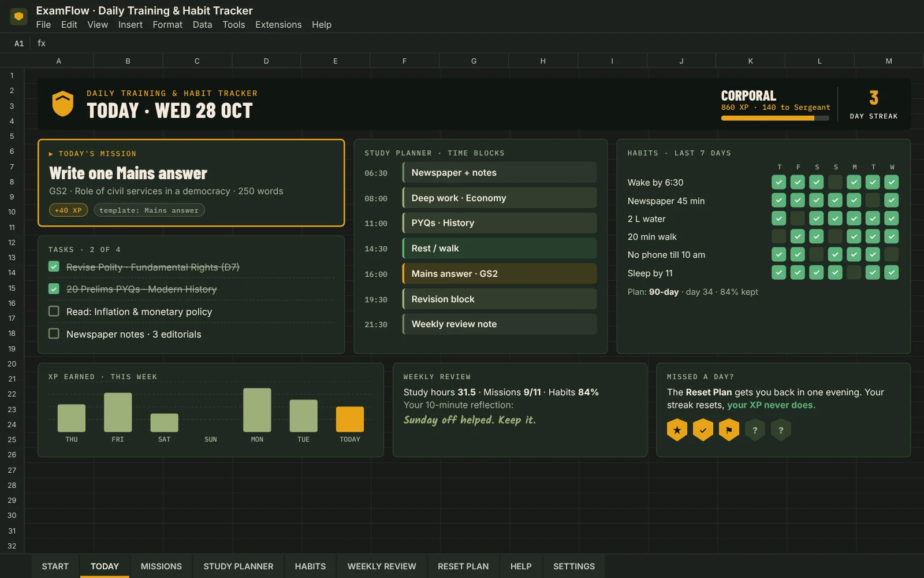Click the fx formula icon
Screen dimensions: 924x578
pyautogui.click(x=42, y=43)
